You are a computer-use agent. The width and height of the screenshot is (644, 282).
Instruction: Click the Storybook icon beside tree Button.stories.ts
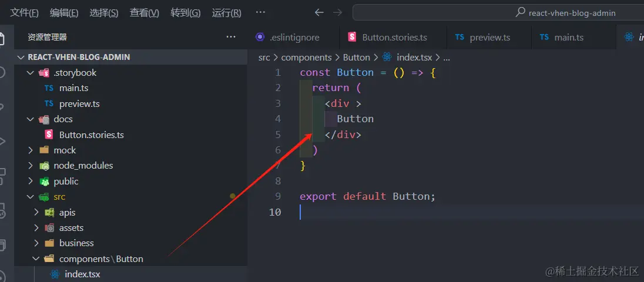(x=49, y=135)
